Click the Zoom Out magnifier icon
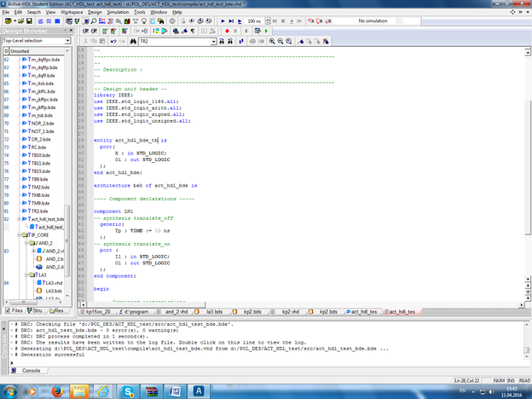532x399 pixels. coord(282,41)
